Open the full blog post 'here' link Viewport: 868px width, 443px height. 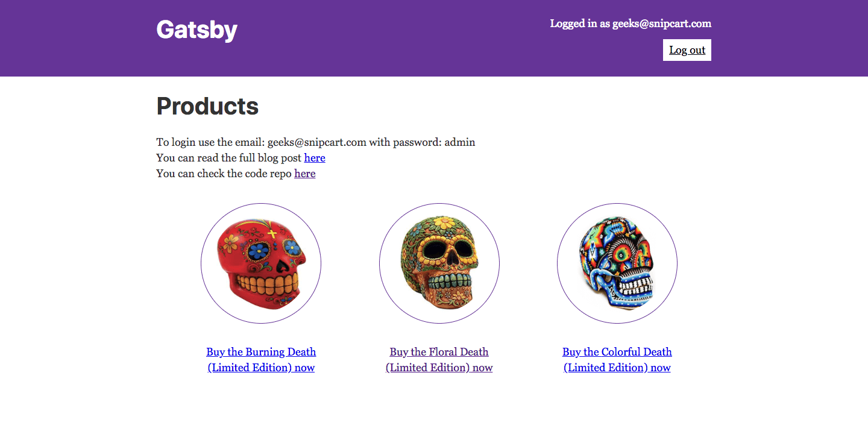click(x=315, y=158)
